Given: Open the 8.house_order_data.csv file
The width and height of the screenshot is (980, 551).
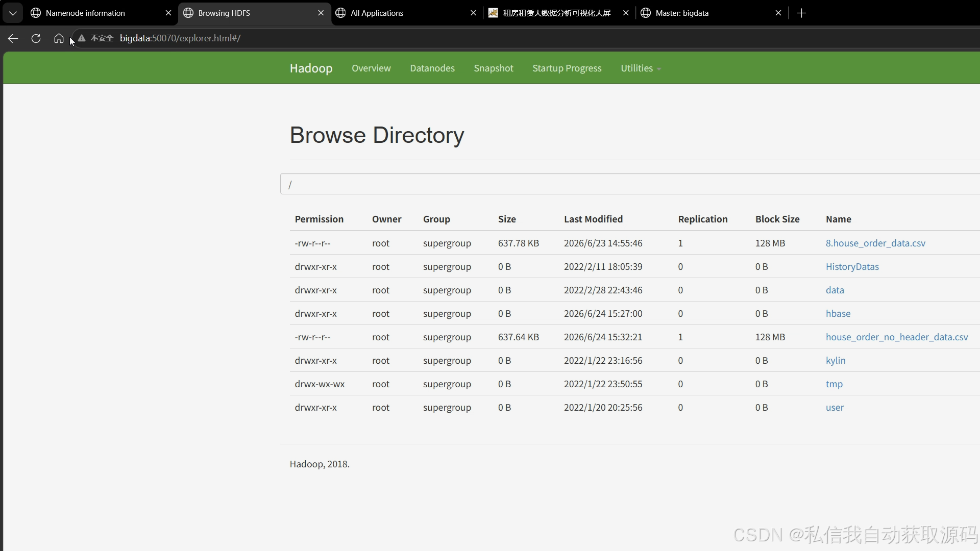Looking at the screenshot, I should pyautogui.click(x=875, y=243).
